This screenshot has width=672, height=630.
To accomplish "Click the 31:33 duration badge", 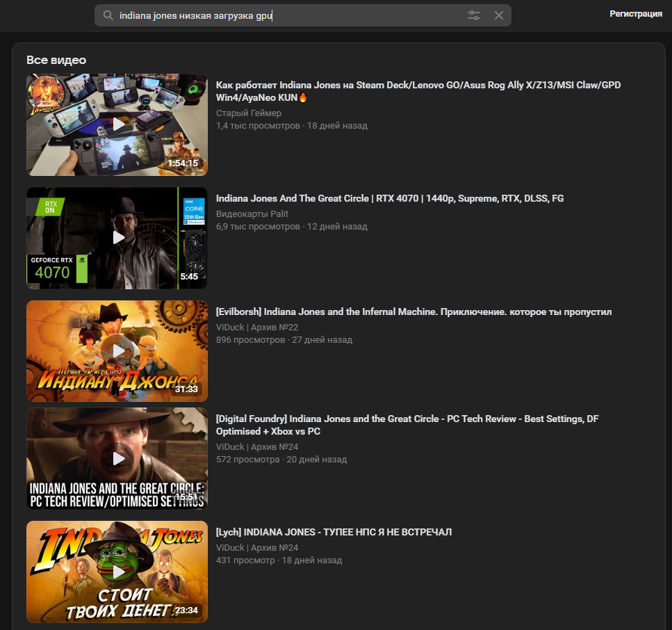I will [186, 389].
